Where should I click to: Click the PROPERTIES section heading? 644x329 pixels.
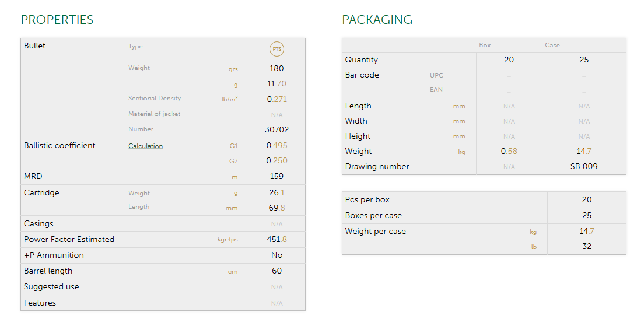coord(57,20)
